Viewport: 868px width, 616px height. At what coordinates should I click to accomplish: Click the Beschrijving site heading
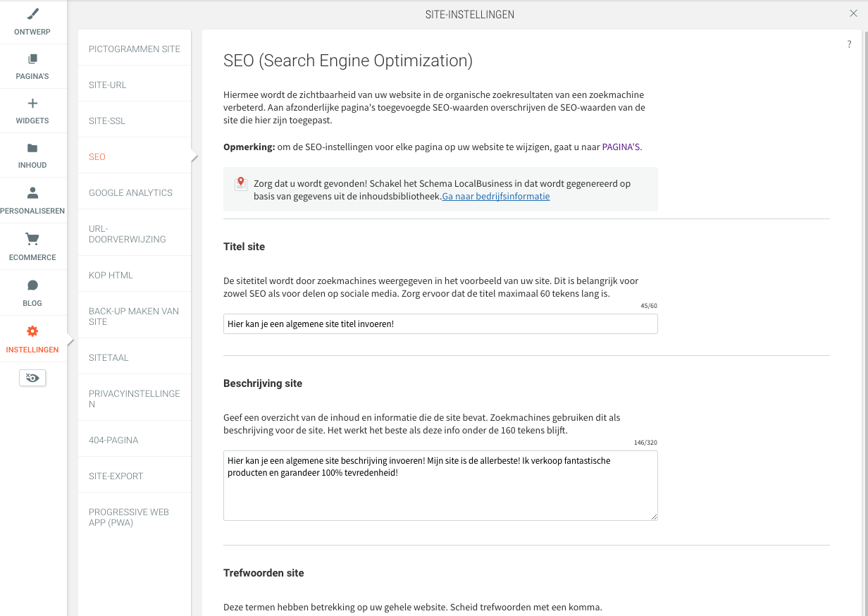coord(263,383)
